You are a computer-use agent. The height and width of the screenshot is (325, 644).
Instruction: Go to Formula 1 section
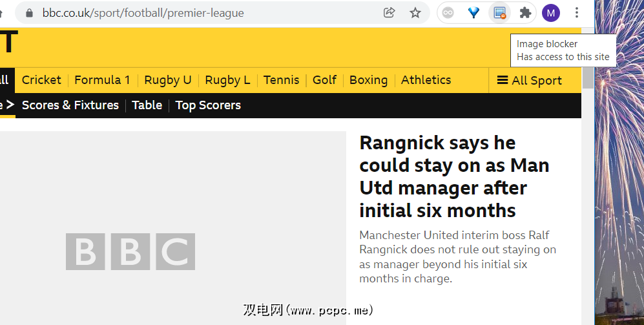click(102, 80)
